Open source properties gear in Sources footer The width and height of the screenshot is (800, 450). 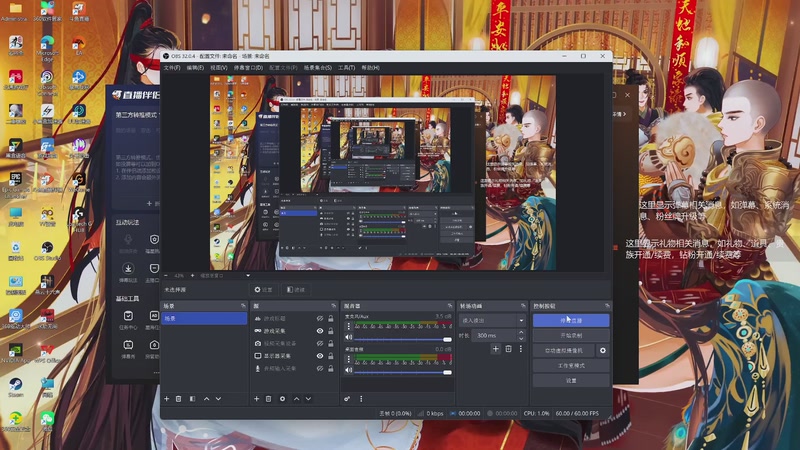(x=282, y=398)
